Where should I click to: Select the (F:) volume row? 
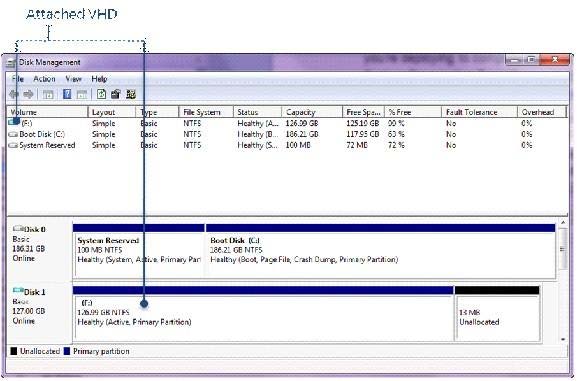click(287, 123)
